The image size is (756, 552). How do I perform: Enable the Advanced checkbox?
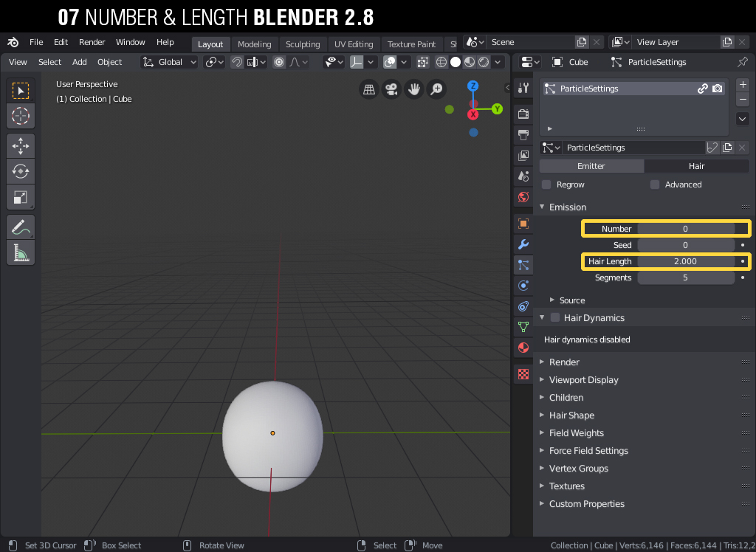pos(655,184)
